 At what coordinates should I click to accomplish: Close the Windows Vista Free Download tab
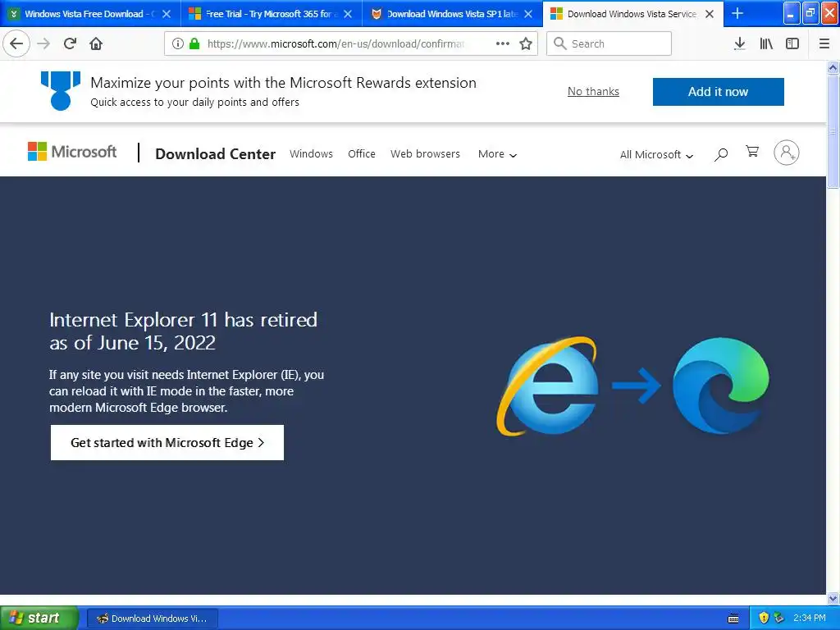point(167,14)
